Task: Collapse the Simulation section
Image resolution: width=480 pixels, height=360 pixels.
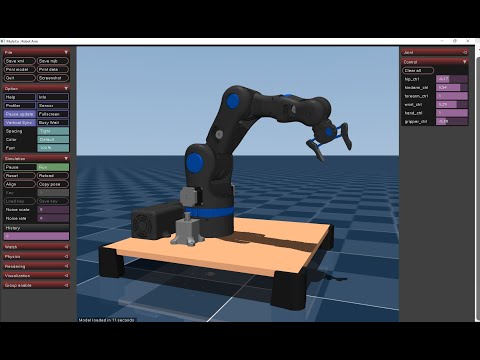Action: tap(36, 158)
